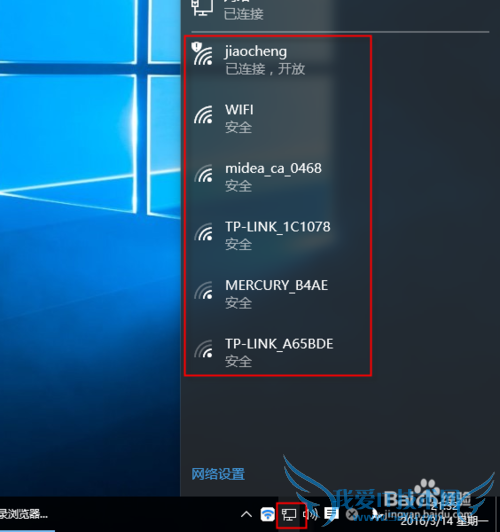Viewport: 500px width, 532px height.
Task: Open the 网络设置 network settings link
Action: tap(218, 474)
